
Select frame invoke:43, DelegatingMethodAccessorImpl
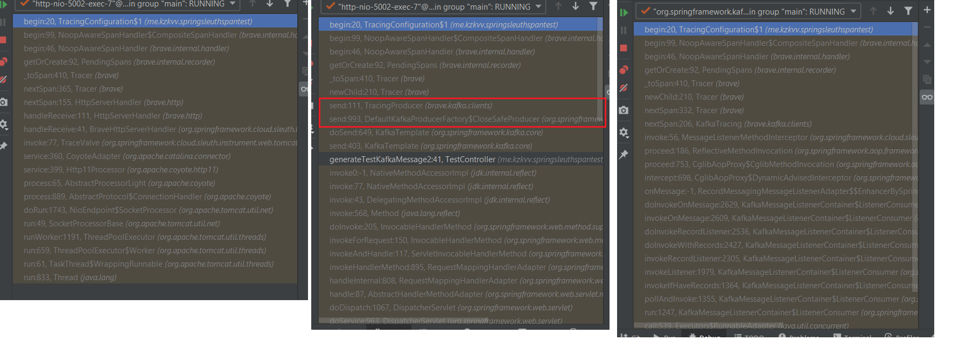[461, 200]
